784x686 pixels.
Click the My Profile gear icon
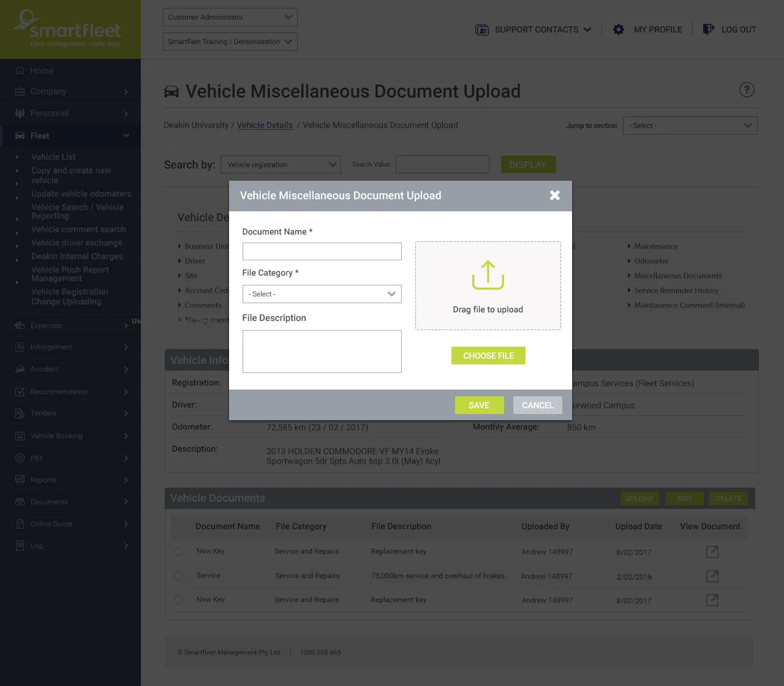[x=618, y=29]
